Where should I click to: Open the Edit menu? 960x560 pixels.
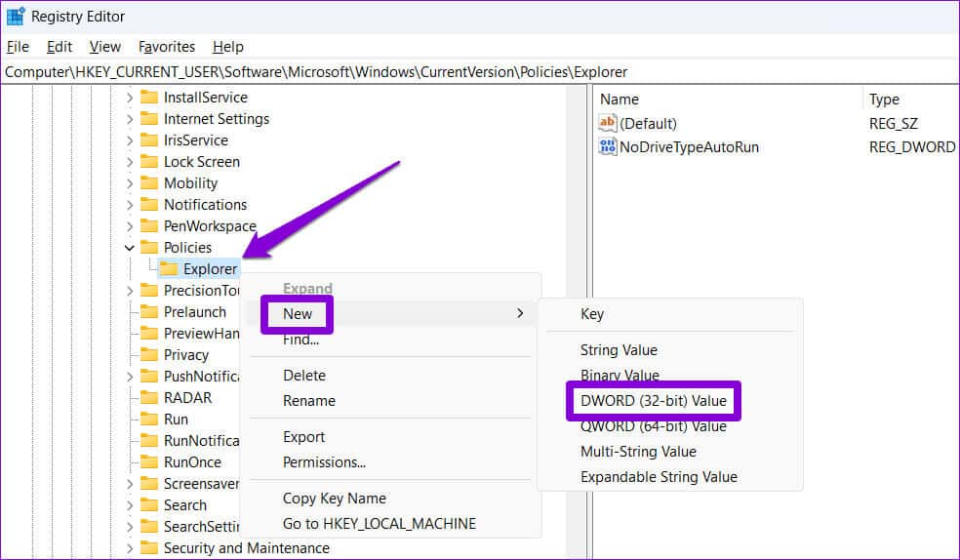point(60,47)
